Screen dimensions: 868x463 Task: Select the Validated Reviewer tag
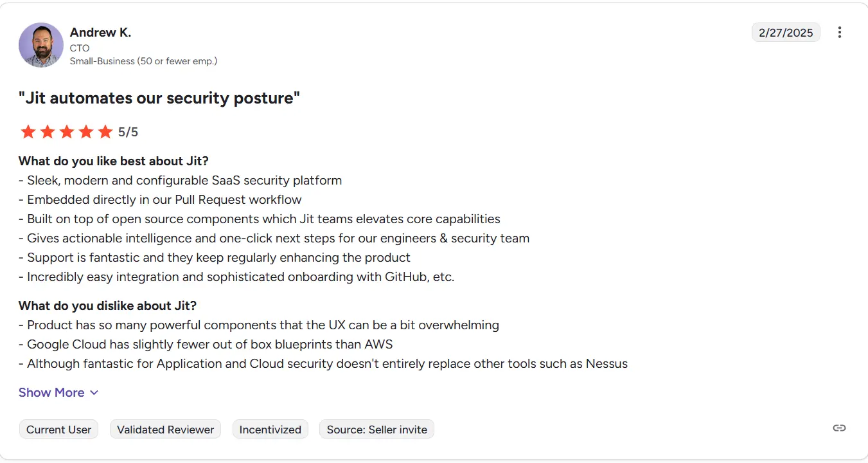pos(165,430)
